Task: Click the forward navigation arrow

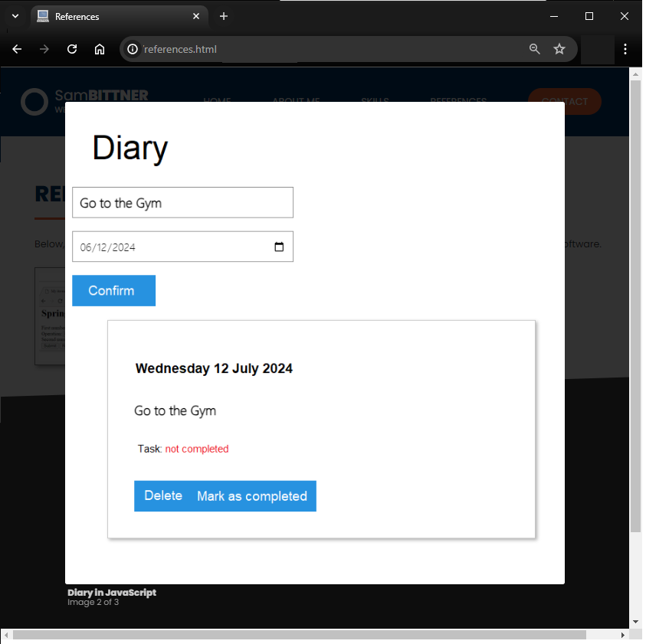Action: pyautogui.click(x=44, y=50)
